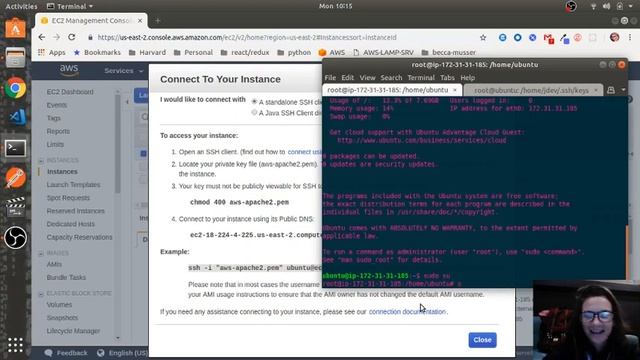Viewport: 640px width, 360px height.
Task: Tick the selected instance row checkbox
Action: click(x=143, y=153)
